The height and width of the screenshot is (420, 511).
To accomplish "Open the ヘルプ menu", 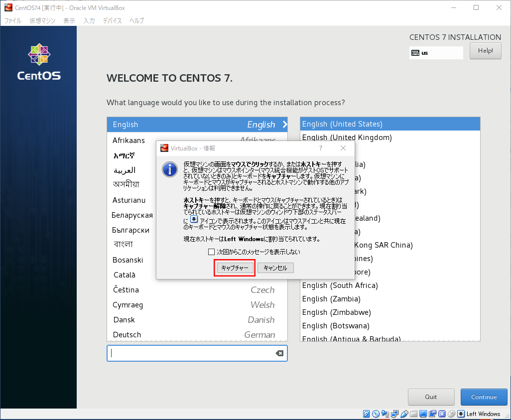I will pyautogui.click(x=136, y=20).
